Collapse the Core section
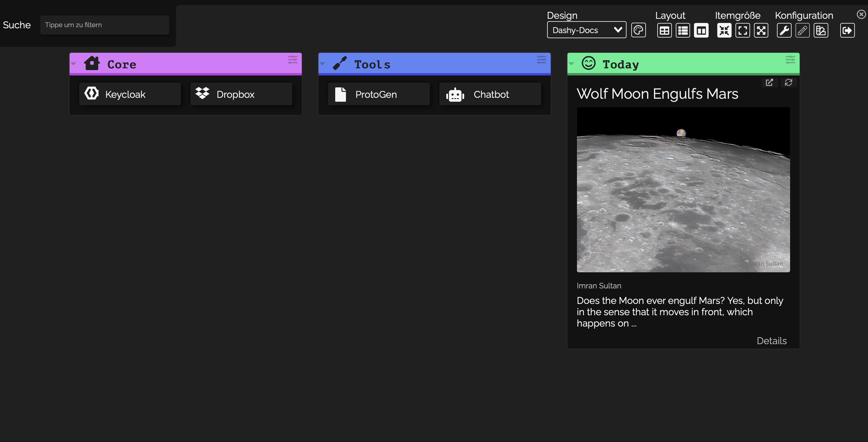 click(73, 64)
